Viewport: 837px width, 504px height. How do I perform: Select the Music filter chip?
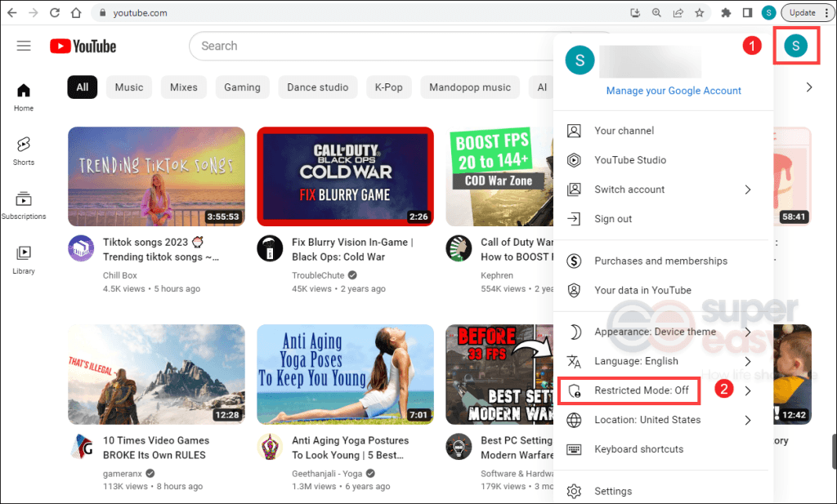pyautogui.click(x=129, y=87)
